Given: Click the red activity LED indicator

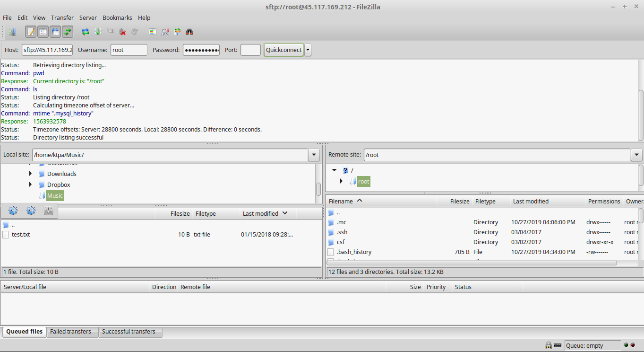Looking at the screenshot, I should click(x=633, y=345).
